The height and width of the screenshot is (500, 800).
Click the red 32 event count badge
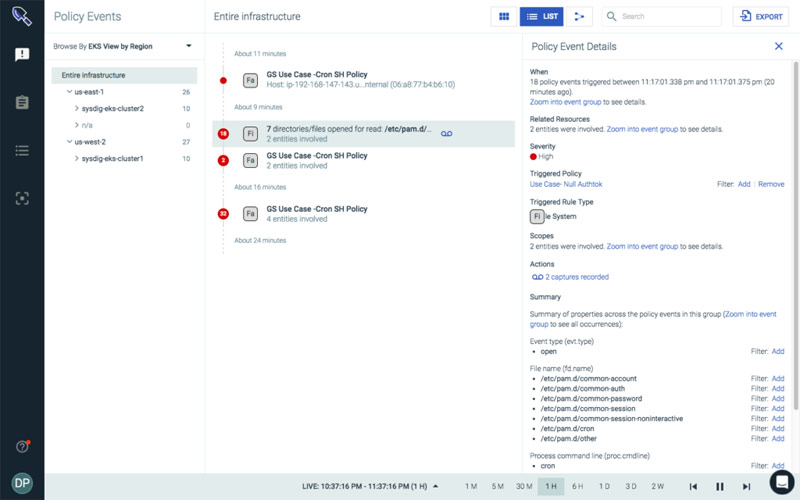click(223, 214)
